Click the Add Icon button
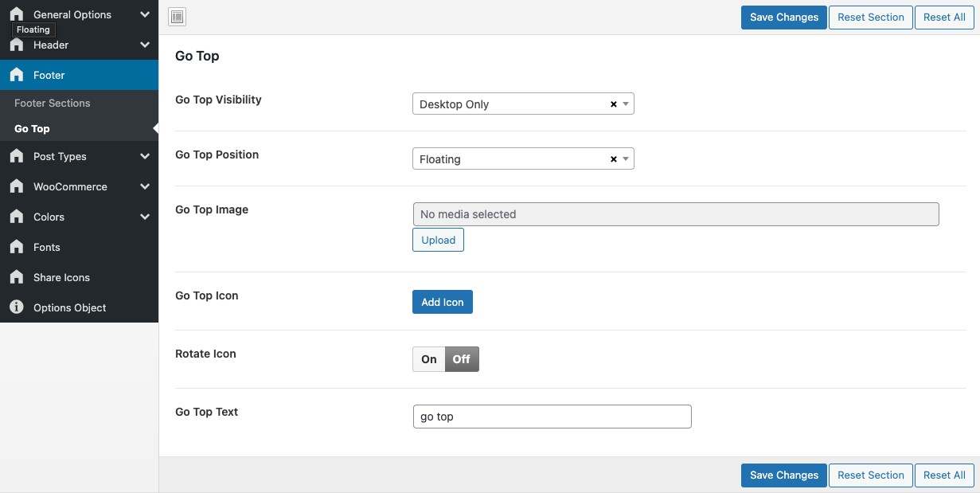Screen dimensions: 980x493 [x=443, y=302]
